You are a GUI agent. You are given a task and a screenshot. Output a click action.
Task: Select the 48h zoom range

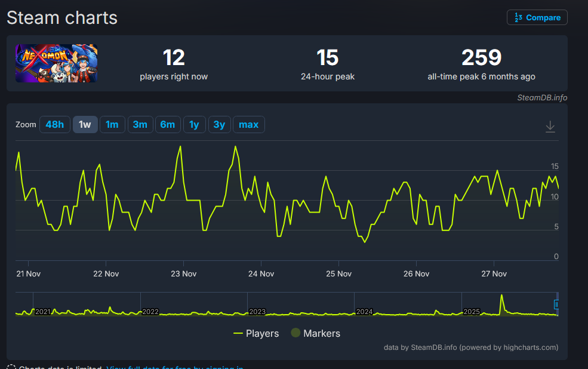pos(55,125)
